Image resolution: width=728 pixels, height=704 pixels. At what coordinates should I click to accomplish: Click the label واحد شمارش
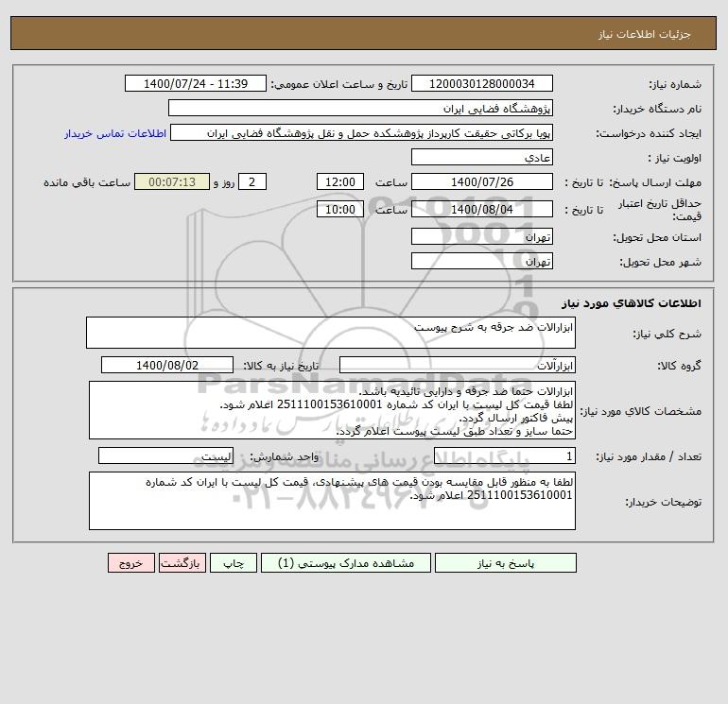point(285,456)
